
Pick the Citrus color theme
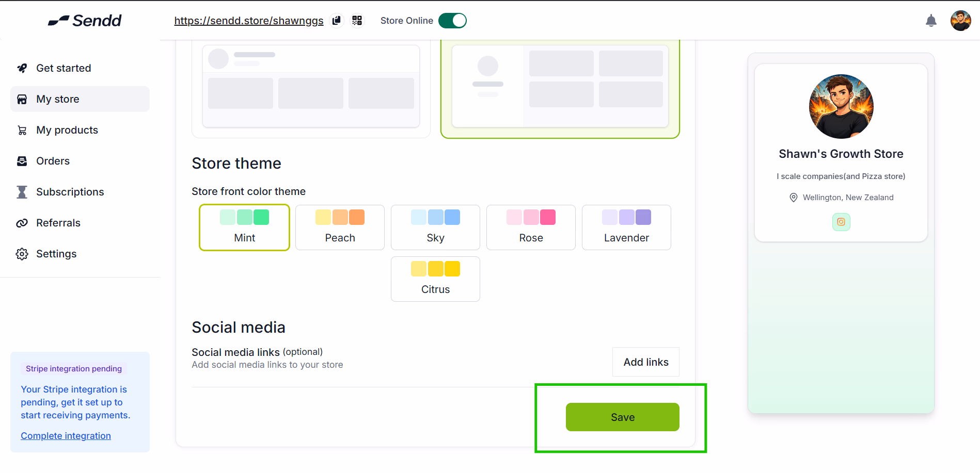coord(435,279)
